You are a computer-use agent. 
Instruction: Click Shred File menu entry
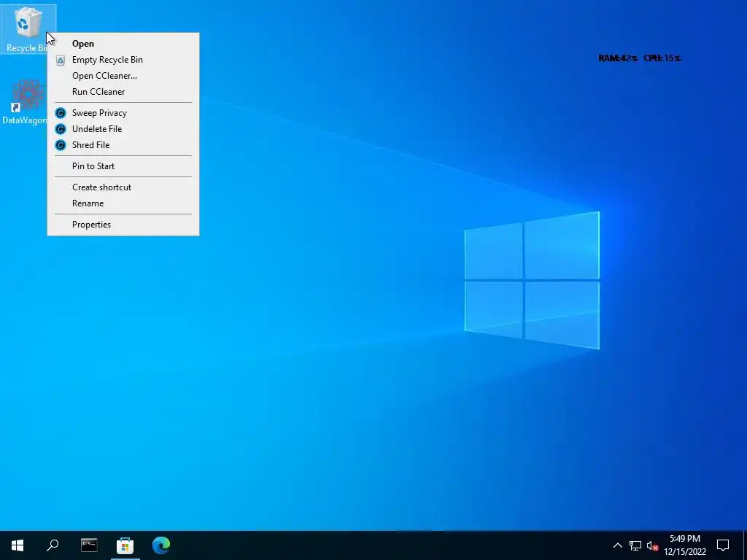click(123, 145)
